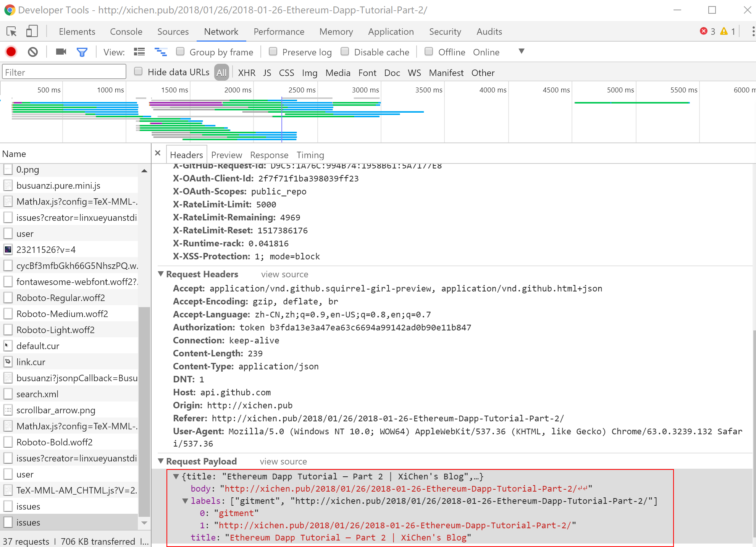
Task: Enable Disable cache checkbox
Action: click(345, 52)
